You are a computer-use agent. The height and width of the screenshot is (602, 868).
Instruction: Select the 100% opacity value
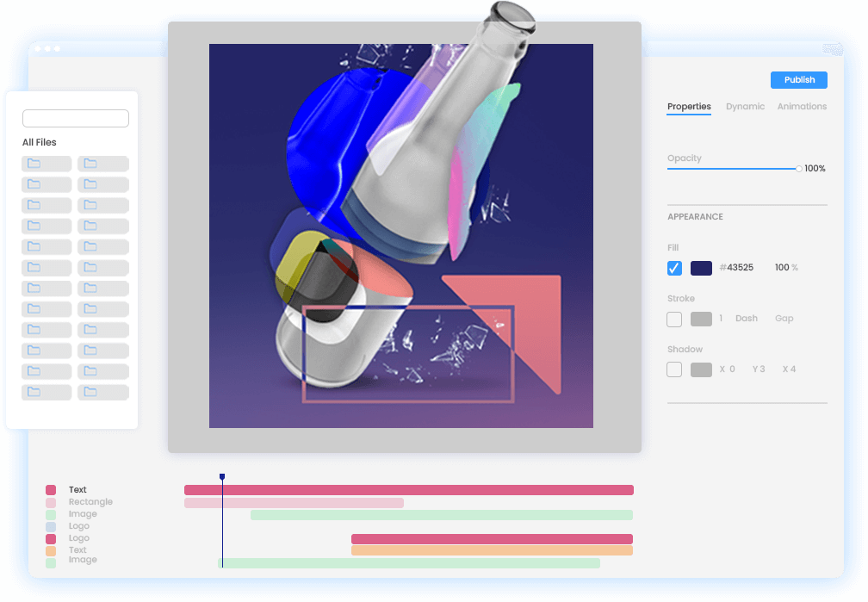pos(815,168)
